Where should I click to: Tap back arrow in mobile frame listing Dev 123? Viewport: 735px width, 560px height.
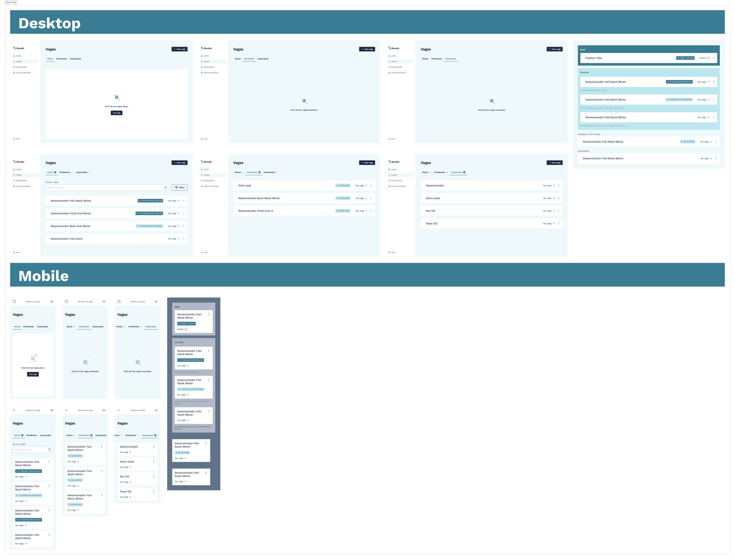coord(119,410)
